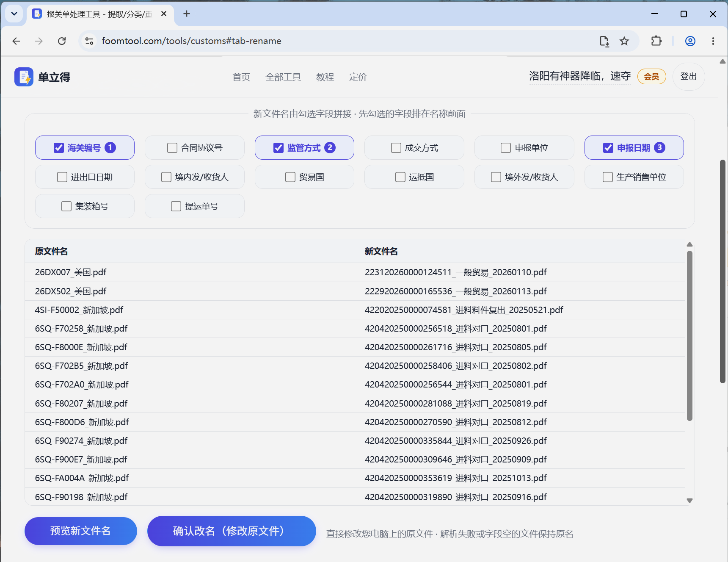Tick the 运抵国 checkbox
The height and width of the screenshot is (562, 728).
400,177
